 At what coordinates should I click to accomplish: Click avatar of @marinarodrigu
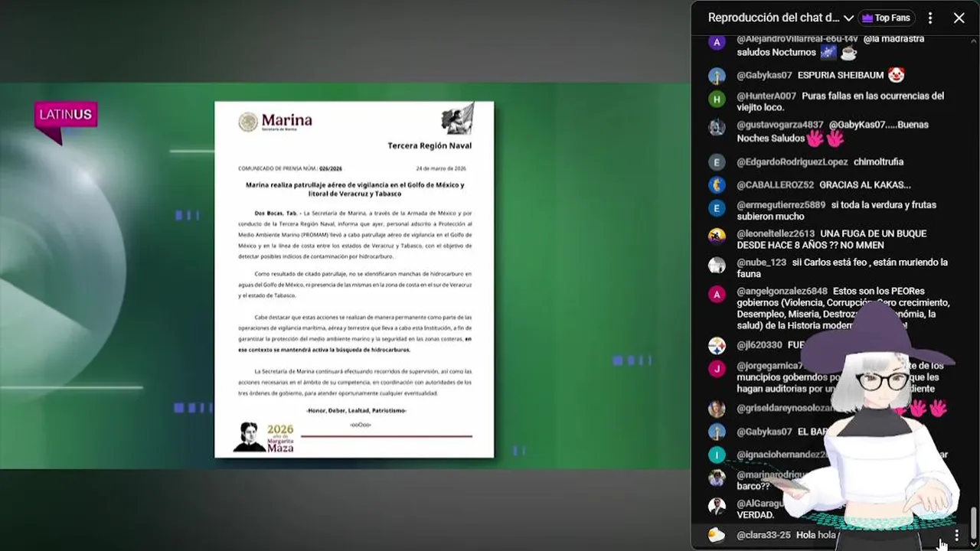click(x=717, y=478)
